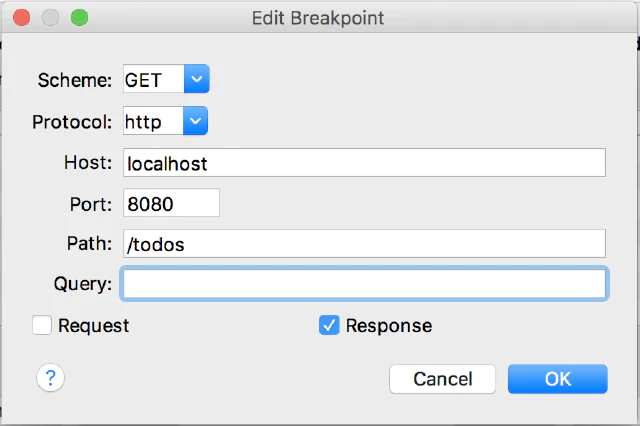
Task: Confirm the breakpoint with OK
Action: [557, 379]
